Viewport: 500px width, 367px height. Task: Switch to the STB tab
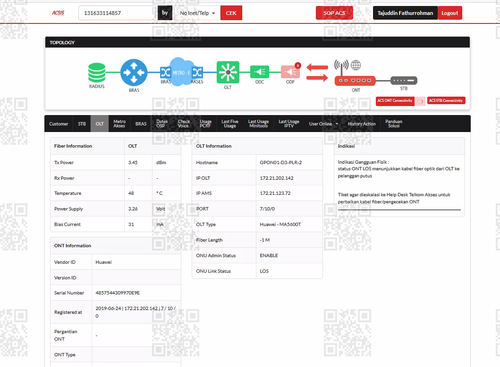82,124
